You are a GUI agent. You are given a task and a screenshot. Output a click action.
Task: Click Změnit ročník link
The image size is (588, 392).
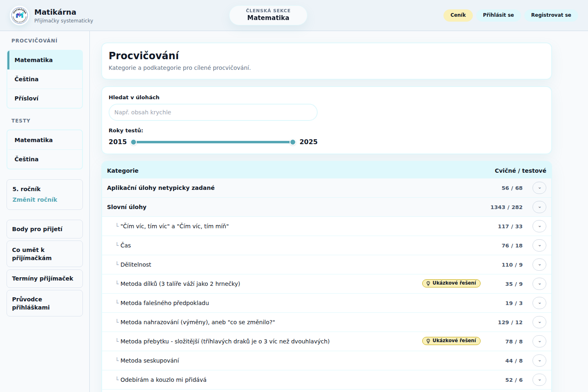(35, 200)
